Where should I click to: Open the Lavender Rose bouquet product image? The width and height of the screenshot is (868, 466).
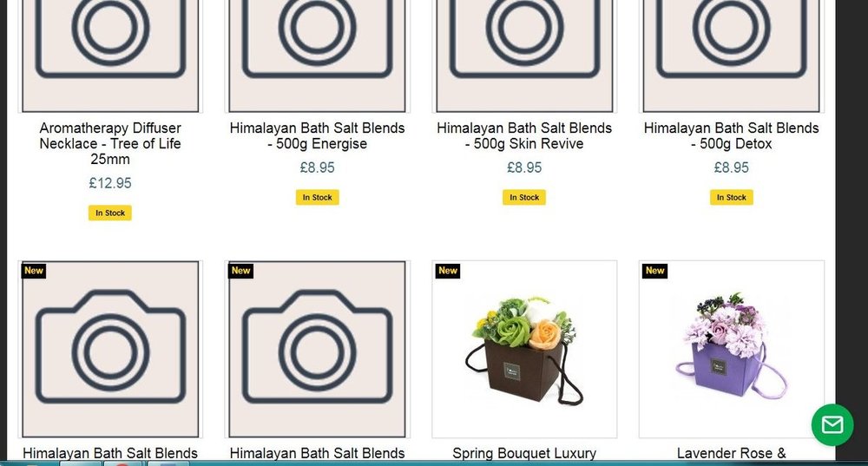coord(731,349)
